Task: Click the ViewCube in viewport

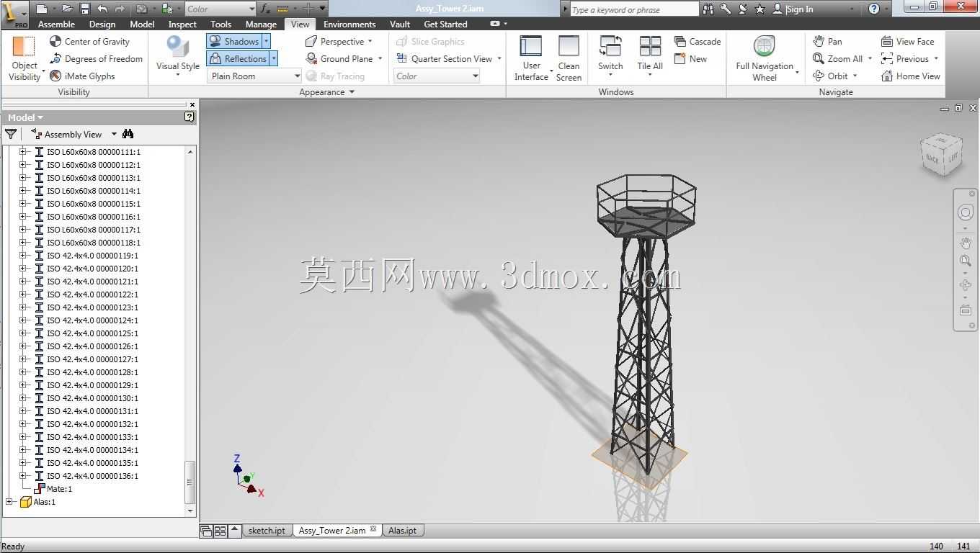Action: [941, 154]
